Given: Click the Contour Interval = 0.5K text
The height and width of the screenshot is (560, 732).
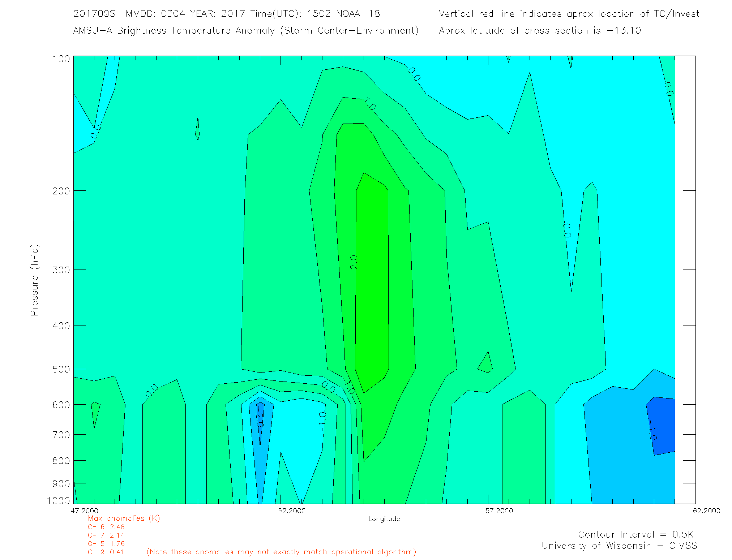Looking at the screenshot, I should click(x=635, y=534).
